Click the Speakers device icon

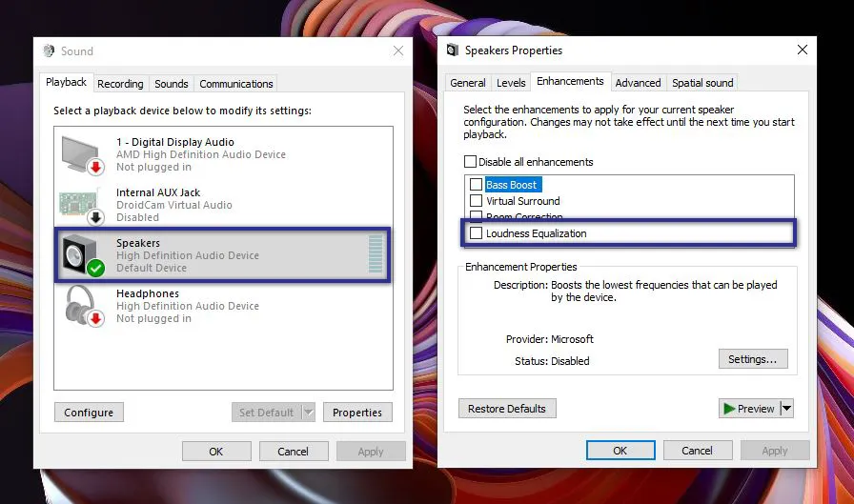point(81,254)
